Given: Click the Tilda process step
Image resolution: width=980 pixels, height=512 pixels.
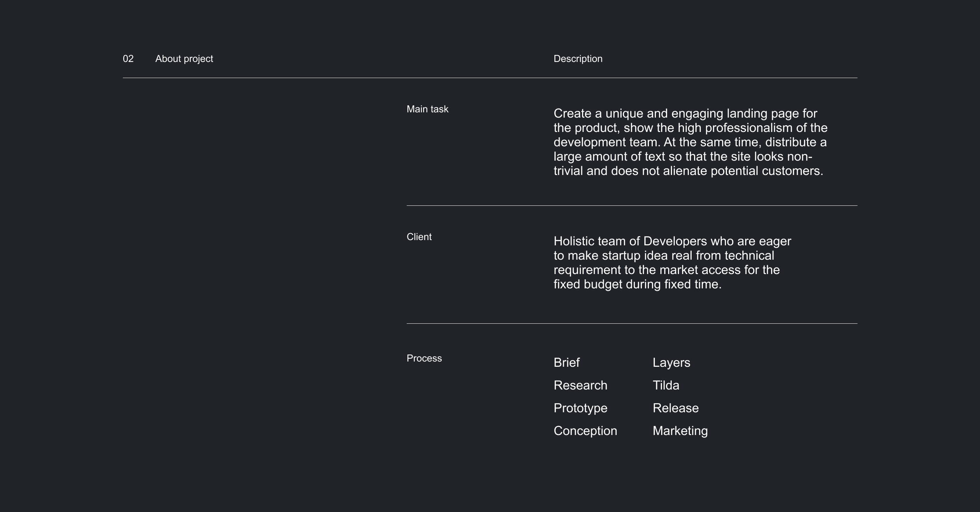Looking at the screenshot, I should point(666,385).
